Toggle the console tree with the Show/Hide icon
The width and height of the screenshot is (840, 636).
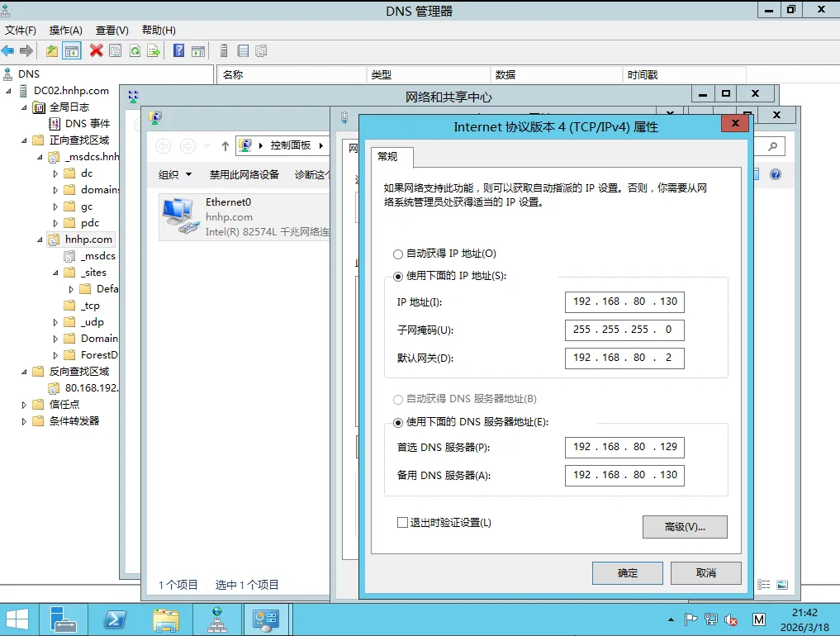[70, 50]
